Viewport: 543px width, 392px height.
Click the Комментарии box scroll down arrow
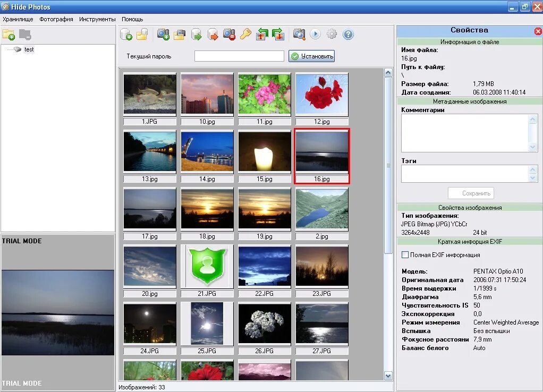(x=533, y=147)
